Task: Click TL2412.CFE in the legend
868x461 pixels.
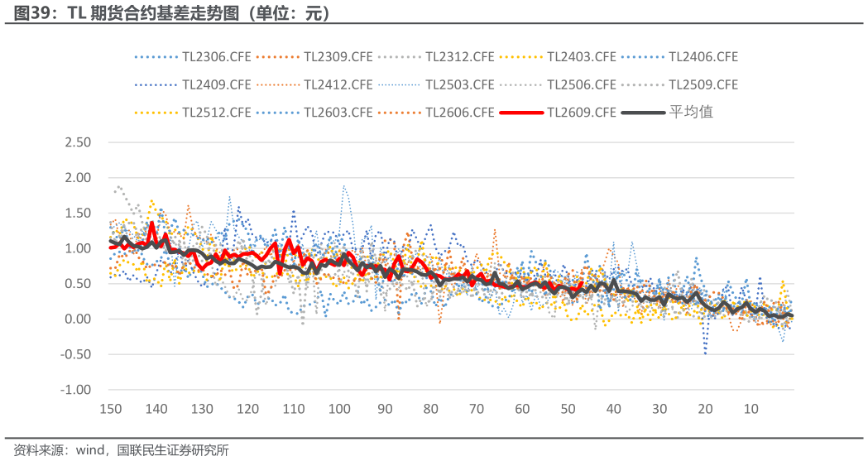Action: [x=314, y=84]
